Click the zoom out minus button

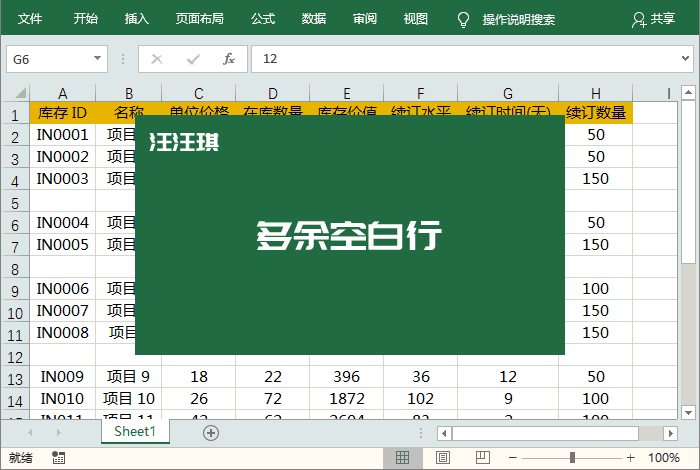tap(512, 458)
